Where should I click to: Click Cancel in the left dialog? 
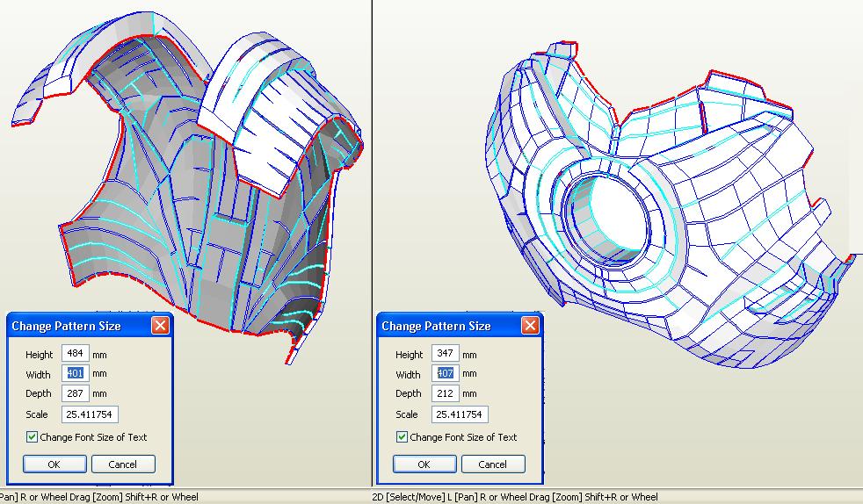(x=123, y=464)
